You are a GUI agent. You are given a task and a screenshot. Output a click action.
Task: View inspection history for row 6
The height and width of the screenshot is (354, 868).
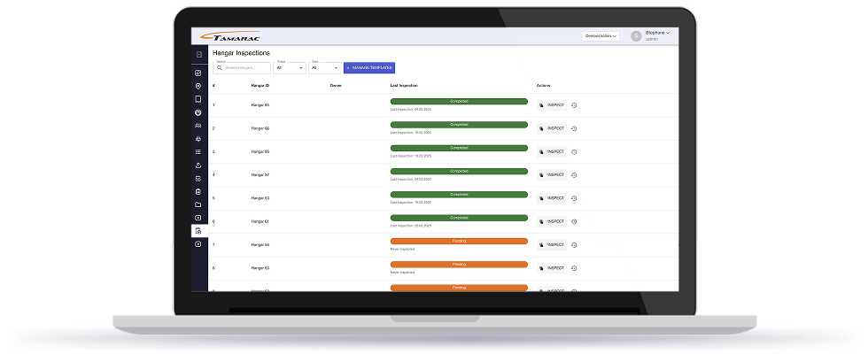pyautogui.click(x=574, y=222)
